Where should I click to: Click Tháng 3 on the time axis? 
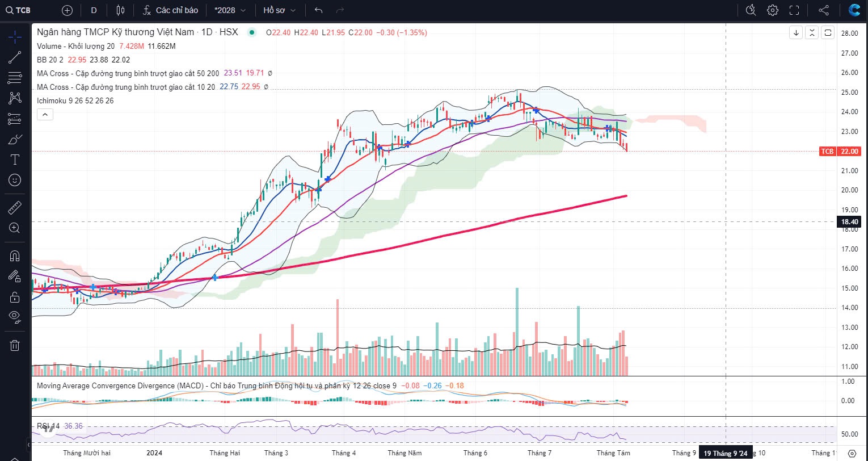276,453
